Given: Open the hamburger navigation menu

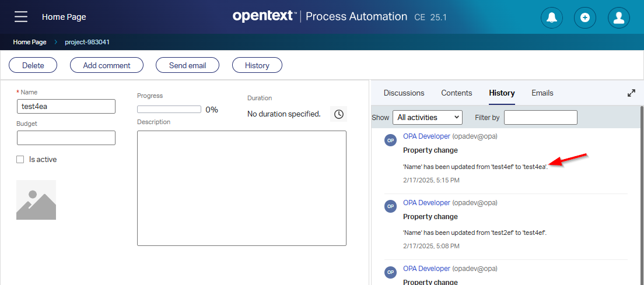Looking at the screenshot, I should (x=21, y=17).
